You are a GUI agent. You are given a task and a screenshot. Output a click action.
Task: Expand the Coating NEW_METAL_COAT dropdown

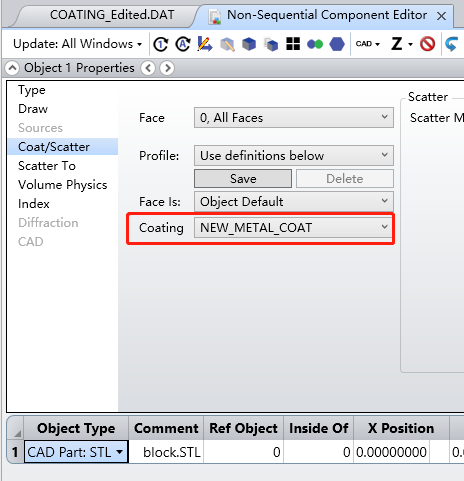pyautogui.click(x=294, y=228)
